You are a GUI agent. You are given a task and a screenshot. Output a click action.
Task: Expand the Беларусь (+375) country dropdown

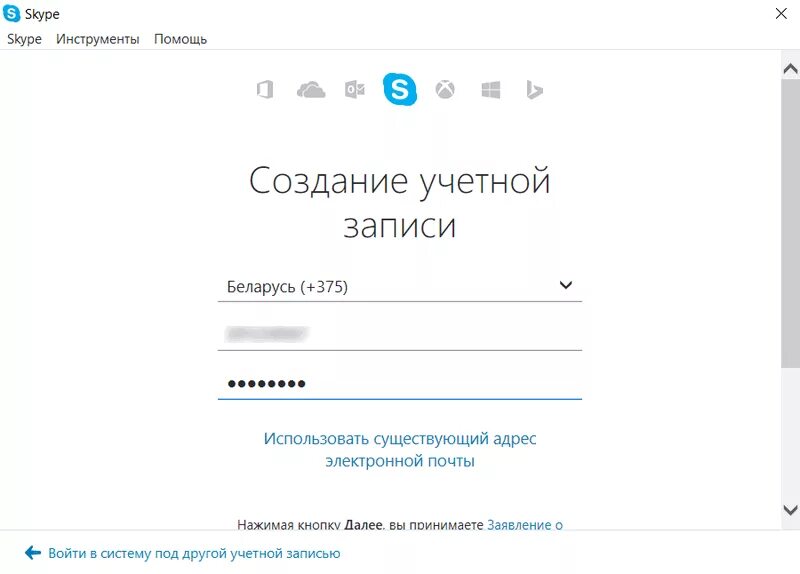click(x=399, y=287)
